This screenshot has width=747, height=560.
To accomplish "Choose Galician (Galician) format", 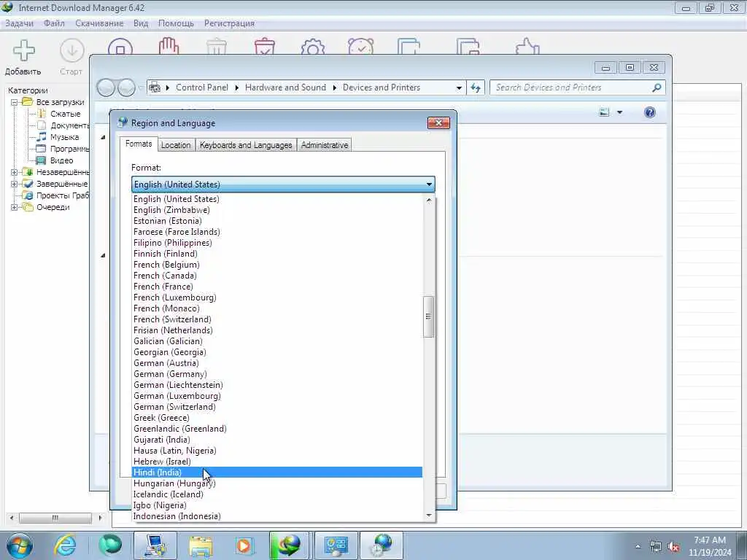I will pyautogui.click(x=277, y=341).
